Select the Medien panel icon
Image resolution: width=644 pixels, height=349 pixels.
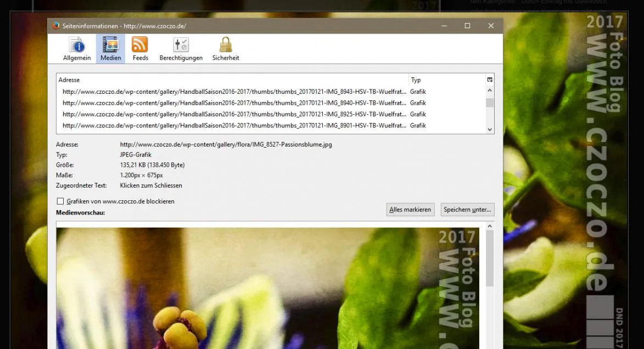point(110,49)
